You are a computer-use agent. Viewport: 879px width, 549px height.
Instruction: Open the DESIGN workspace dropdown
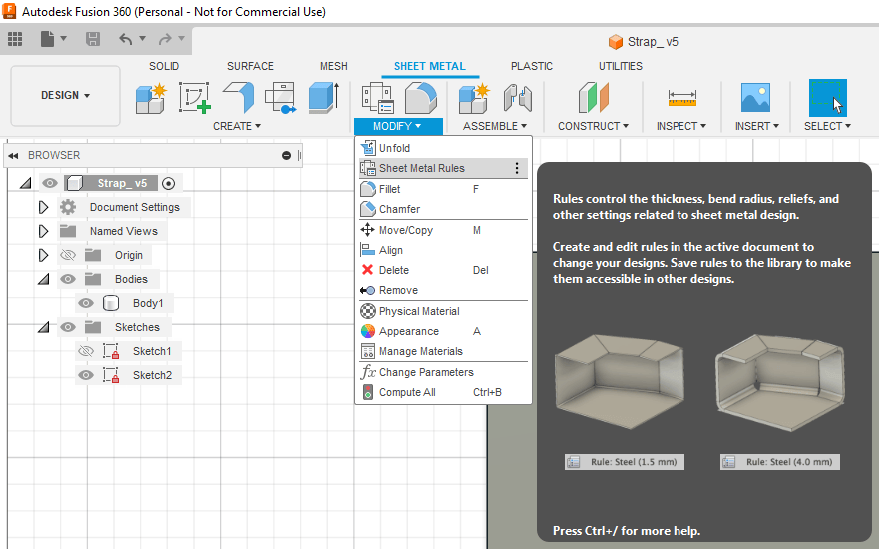(65, 95)
